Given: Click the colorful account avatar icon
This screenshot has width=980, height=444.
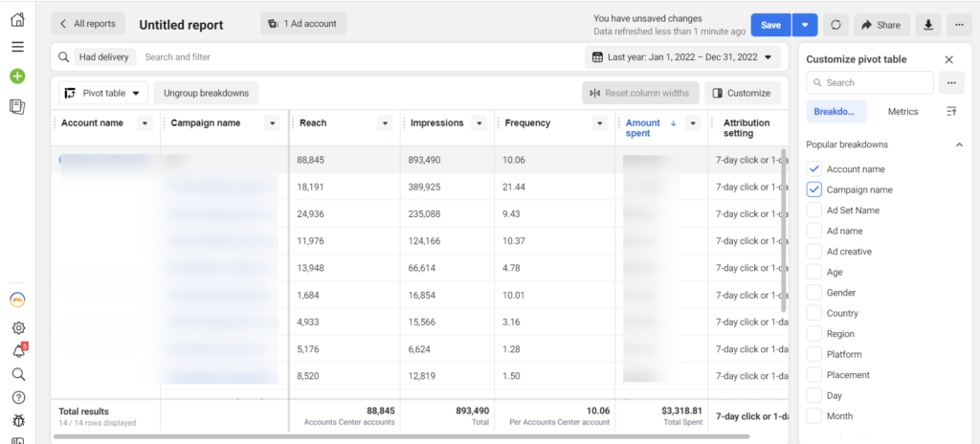Looking at the screenshot, I should tap(17, 300).
